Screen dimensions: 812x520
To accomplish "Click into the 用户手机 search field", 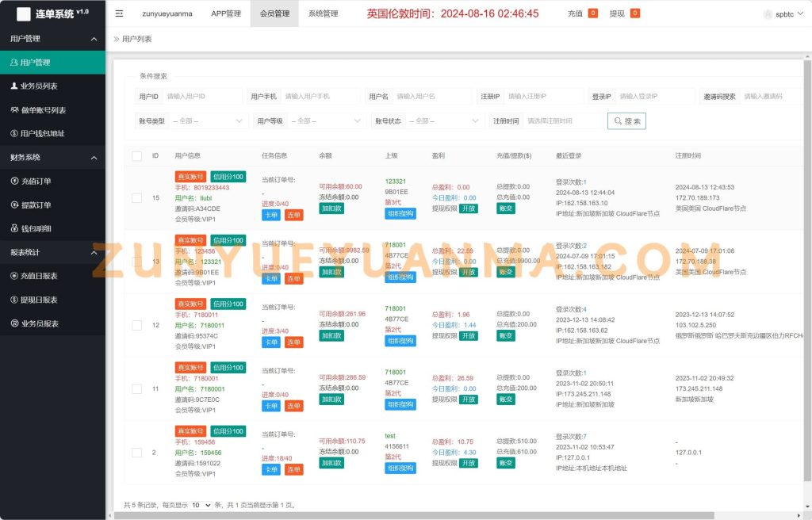I will click(320, 97).
